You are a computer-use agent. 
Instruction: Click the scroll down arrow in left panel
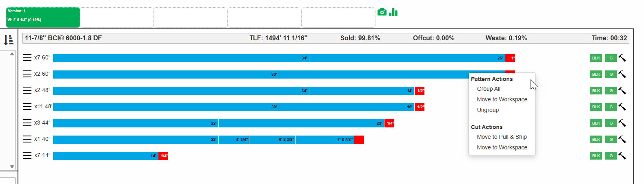[x=12, y=166]
